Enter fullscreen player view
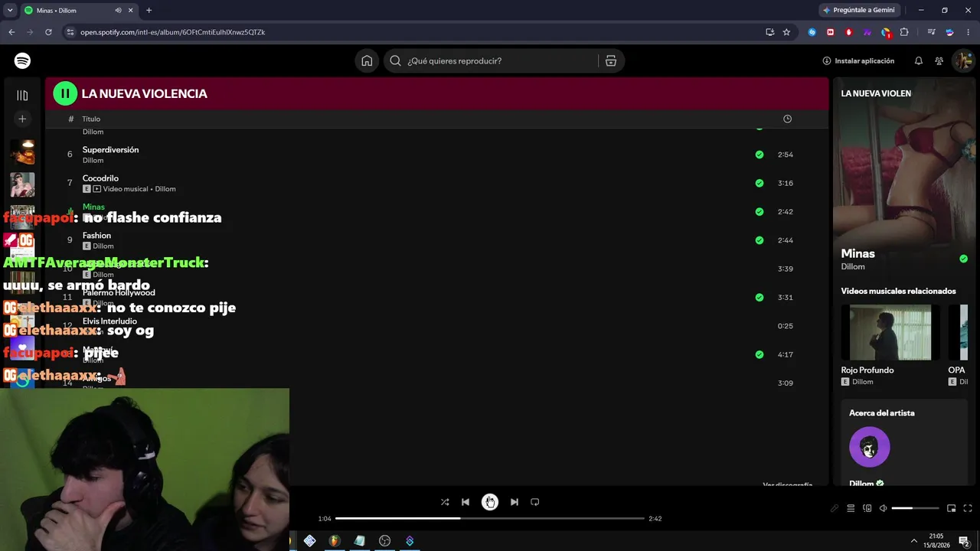Viewport: 980px width, 551px height. click(x=968, y=508)
